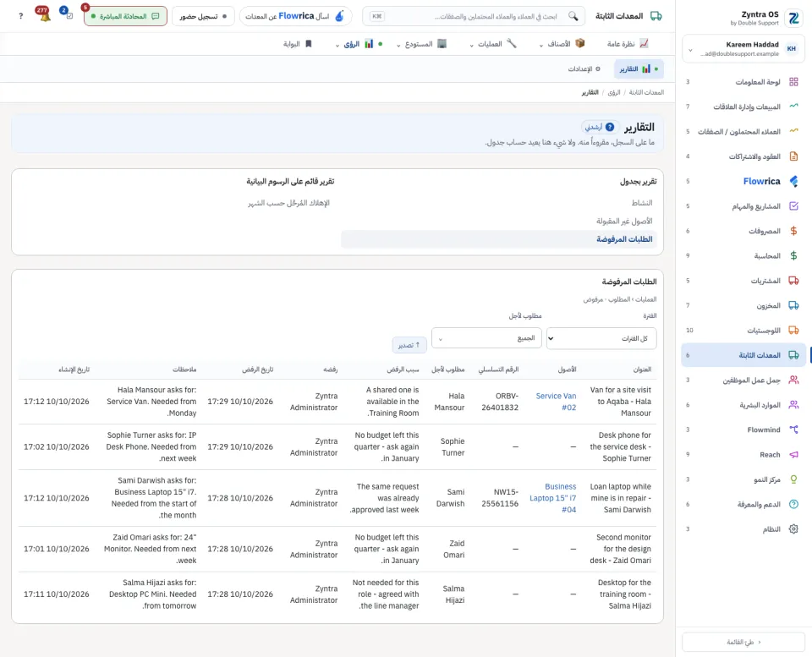812x657 pixels.
Task: Click the الرؤى breadcrumb link
Action: (x=614, y=92)
